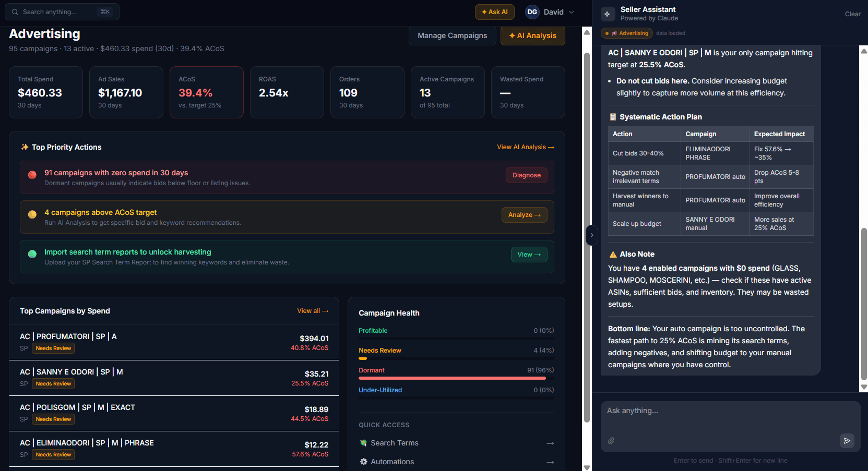Click the Automations gear icon
The width and height of the screenshot is (868, 471).
[x=363, y=462]
